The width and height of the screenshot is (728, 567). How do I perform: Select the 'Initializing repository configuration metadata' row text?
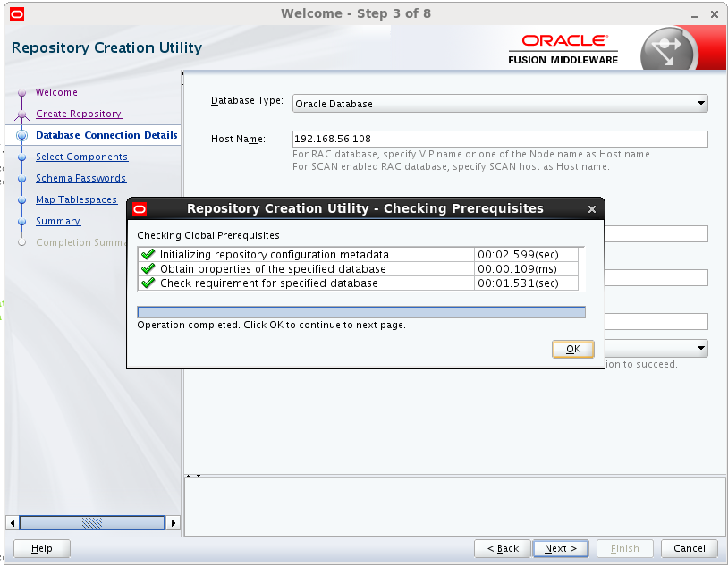click(x=275, y=255)
